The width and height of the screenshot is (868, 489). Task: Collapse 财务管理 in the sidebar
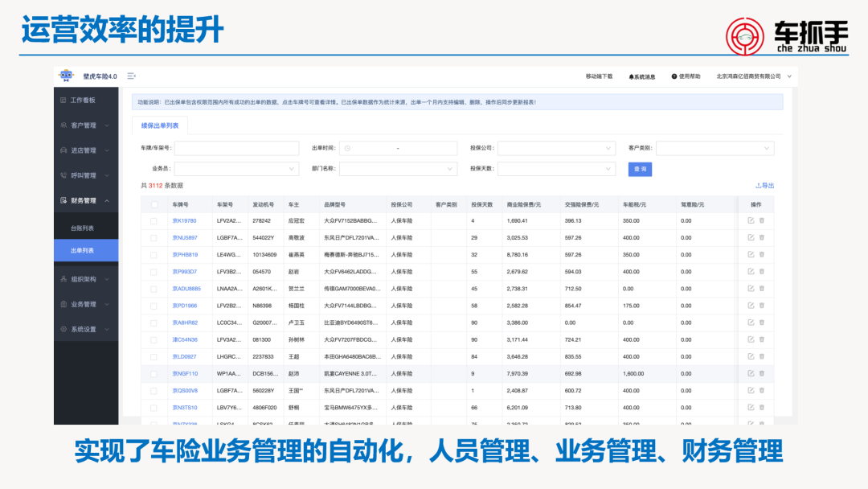tap(86, 200)
